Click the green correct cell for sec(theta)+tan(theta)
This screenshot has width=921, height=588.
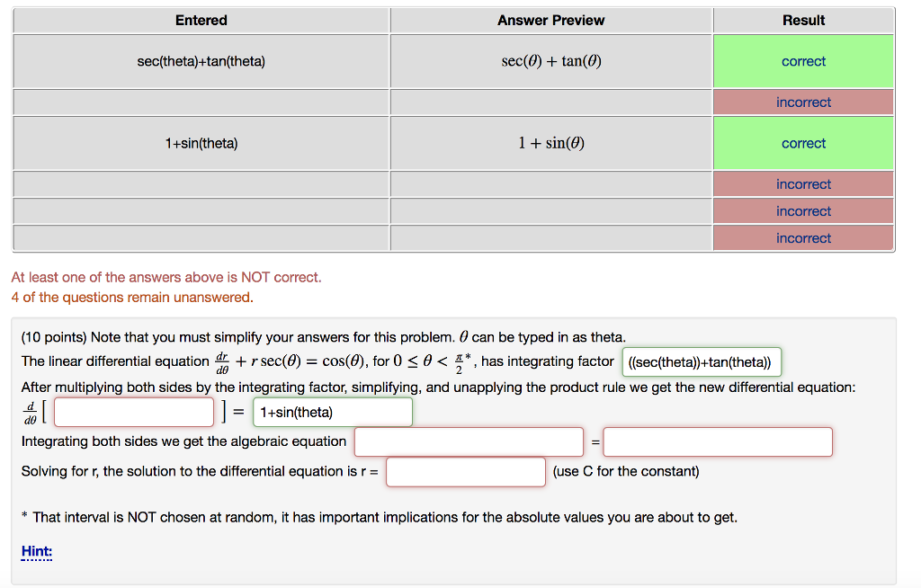tap(803, 61)
